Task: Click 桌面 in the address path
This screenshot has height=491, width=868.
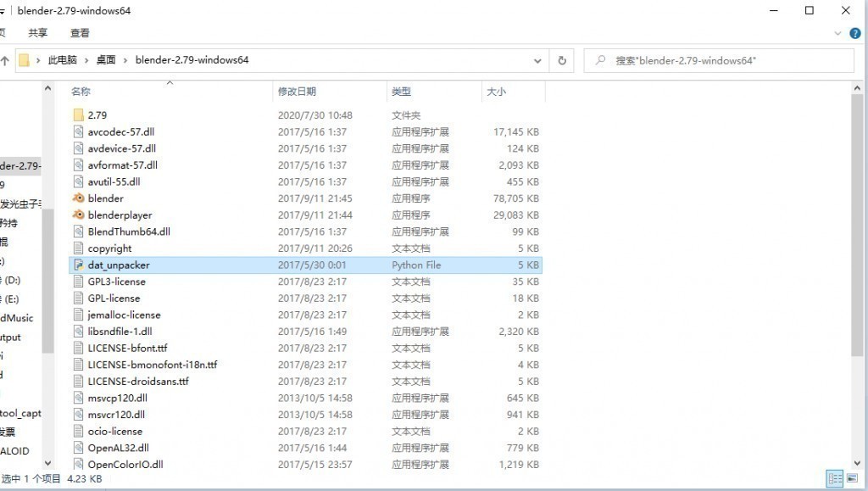Action: (106, 59)
